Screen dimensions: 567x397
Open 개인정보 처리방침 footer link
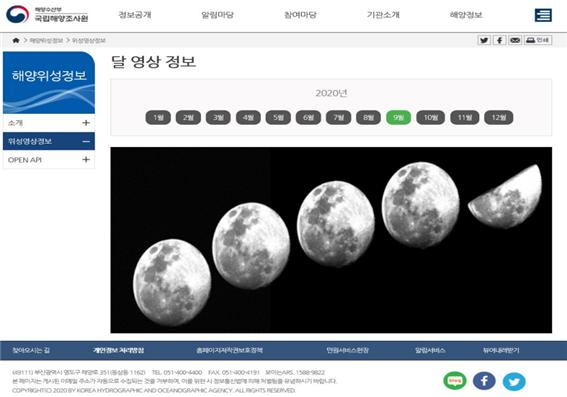[118, 350]
